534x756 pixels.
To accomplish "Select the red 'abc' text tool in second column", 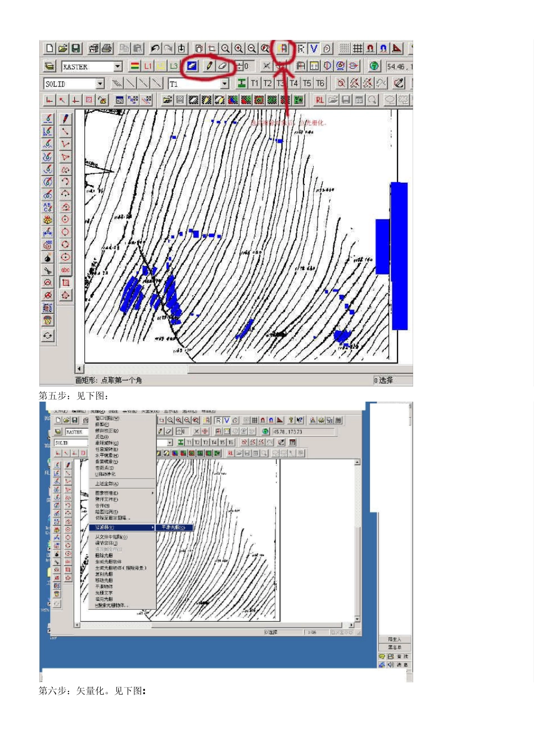I will [x=66, y=270].
